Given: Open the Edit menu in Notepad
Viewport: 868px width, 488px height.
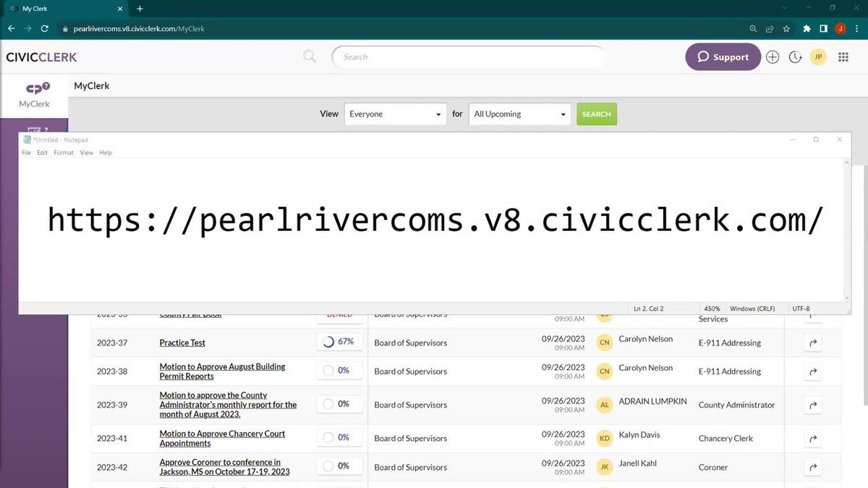Looking at the screenshot, I should click(42, 153).
